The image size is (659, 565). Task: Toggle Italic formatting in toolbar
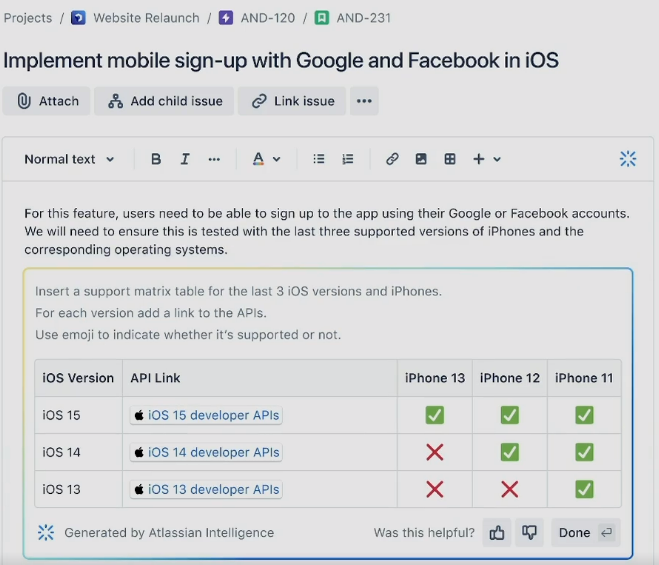(185, 159)
